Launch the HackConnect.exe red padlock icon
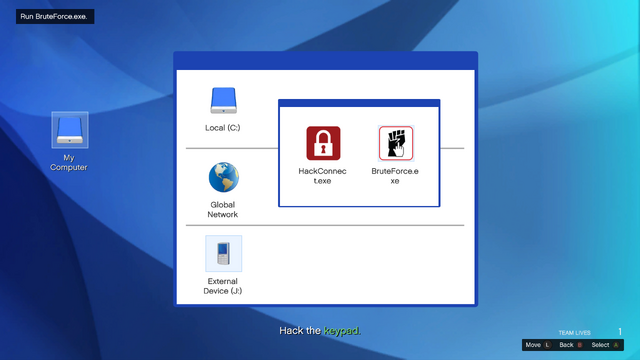 pyautogui.click(x=323, y=143)
